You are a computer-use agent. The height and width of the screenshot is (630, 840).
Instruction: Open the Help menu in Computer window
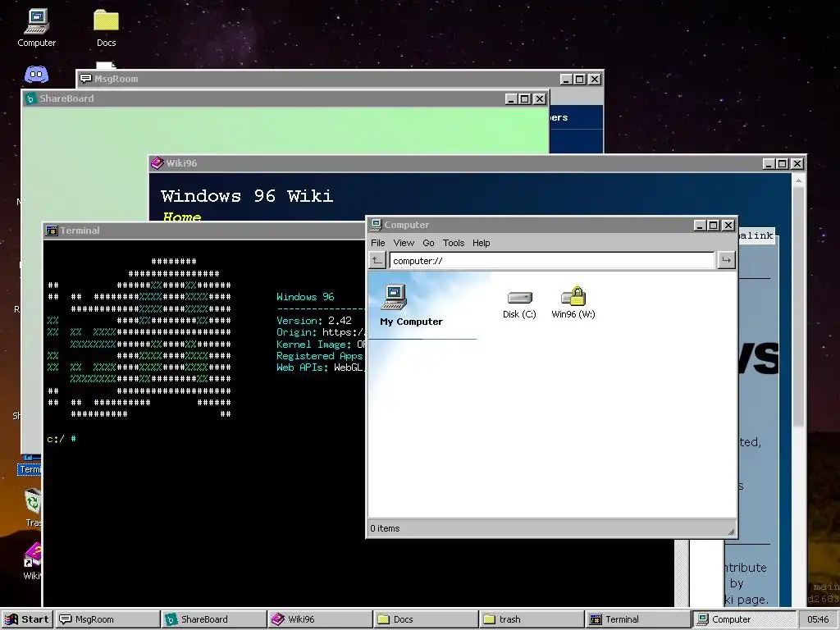tap(481, 243)
